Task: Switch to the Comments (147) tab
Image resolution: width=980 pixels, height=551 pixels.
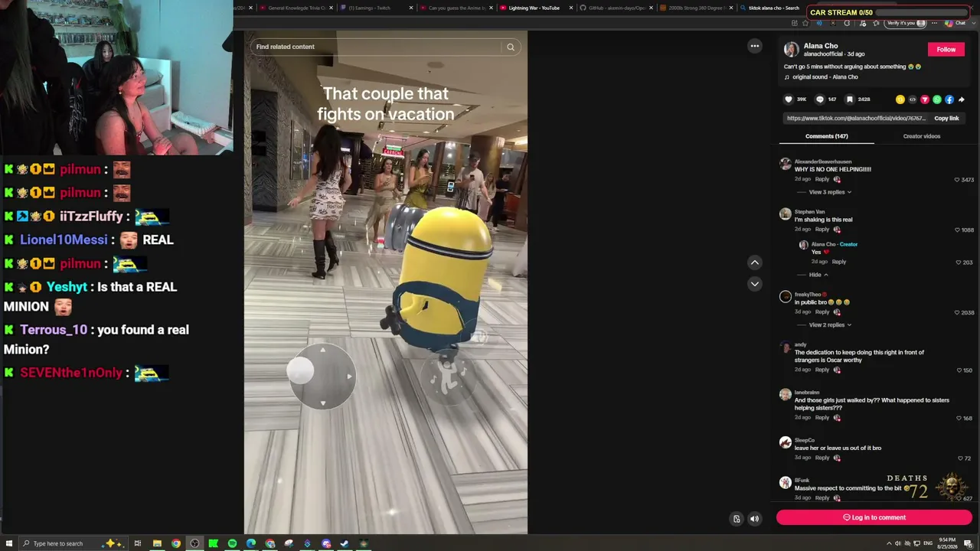Action: click(827, 136)
